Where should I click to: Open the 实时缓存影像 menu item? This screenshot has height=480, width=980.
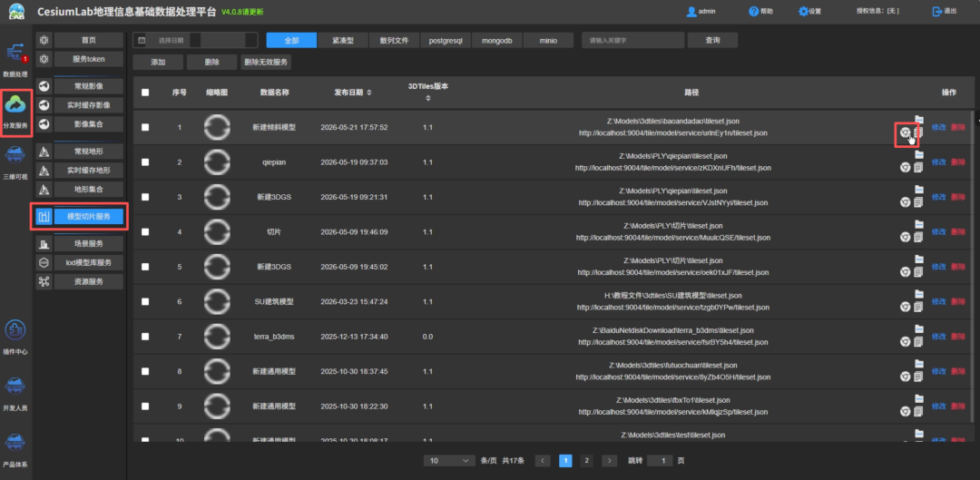click(88, 104)
